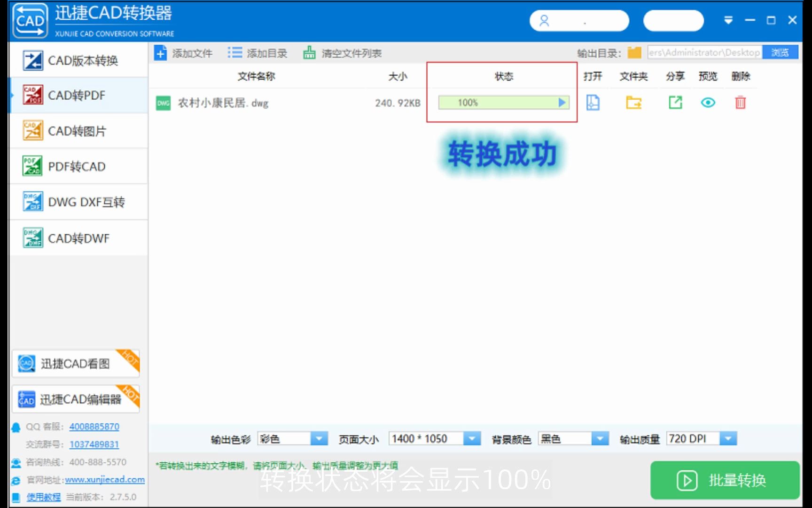Click the 浏览 button for output directory
This screenshot has width=812, height=508.
coord(780,52)
